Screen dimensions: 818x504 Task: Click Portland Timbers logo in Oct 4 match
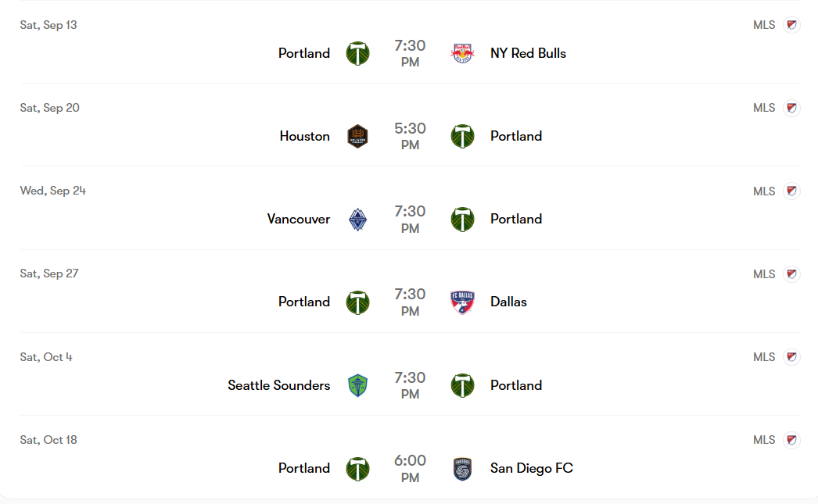tap(462, 386)
